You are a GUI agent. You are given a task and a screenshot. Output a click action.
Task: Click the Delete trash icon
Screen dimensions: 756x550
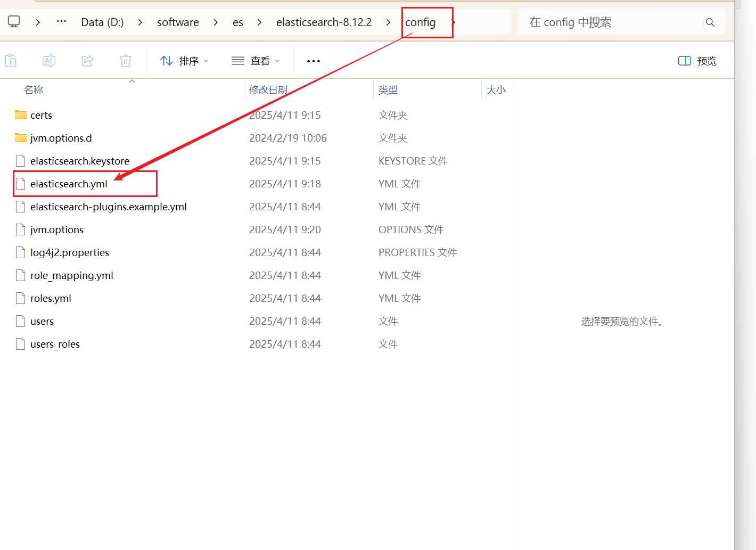tap(126, 61)
